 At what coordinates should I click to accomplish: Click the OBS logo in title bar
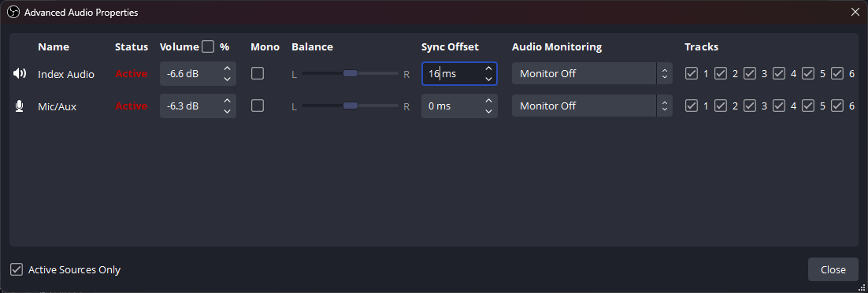click(13, 12)
